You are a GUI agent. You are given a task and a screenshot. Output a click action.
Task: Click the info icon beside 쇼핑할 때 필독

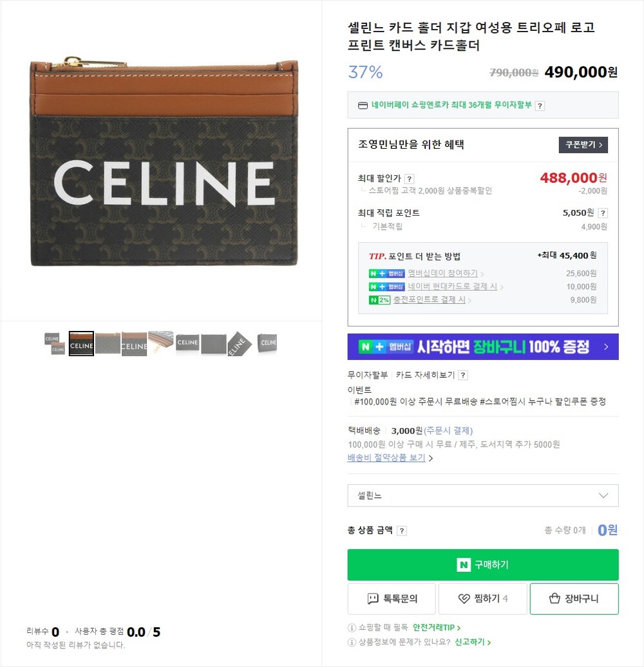(x=352, y=628)
